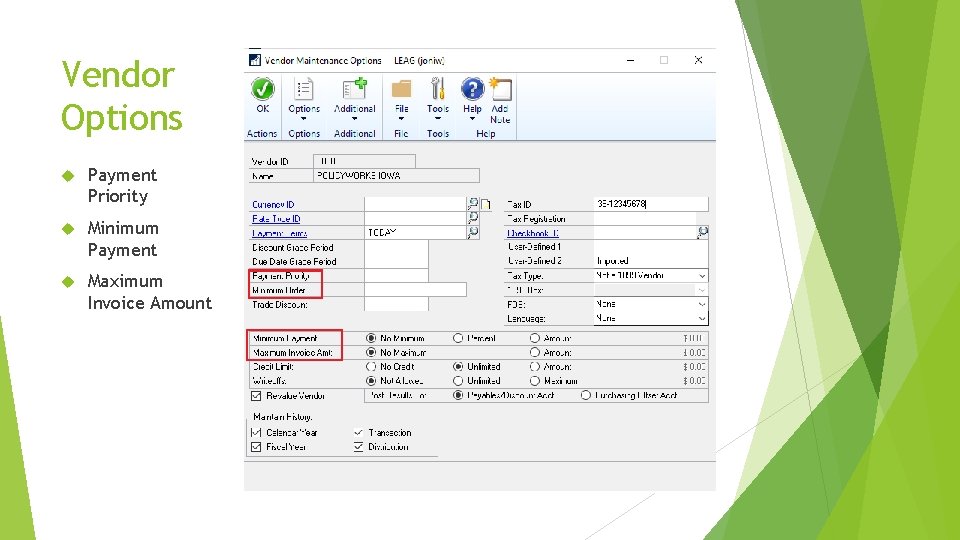This screenshot has height=540, width=960.
Task: Open the Currency ID link label
Action: [273, 204]
